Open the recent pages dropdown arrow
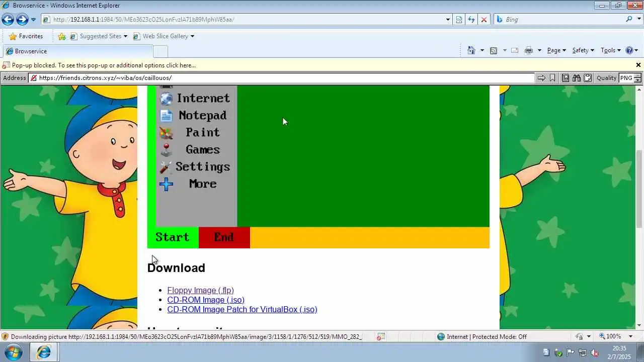This screenshot has height=362, width=644. (34, 20)
